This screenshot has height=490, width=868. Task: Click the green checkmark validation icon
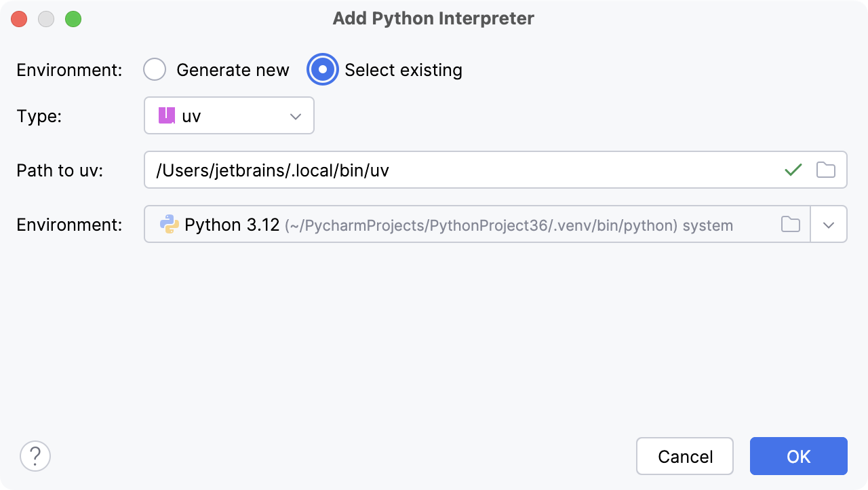click(x=793, y=170)
